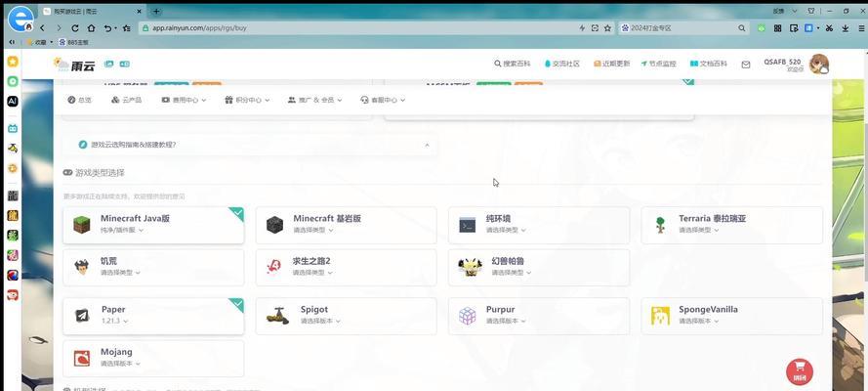Open the red shopping cart button

point(800,371)
